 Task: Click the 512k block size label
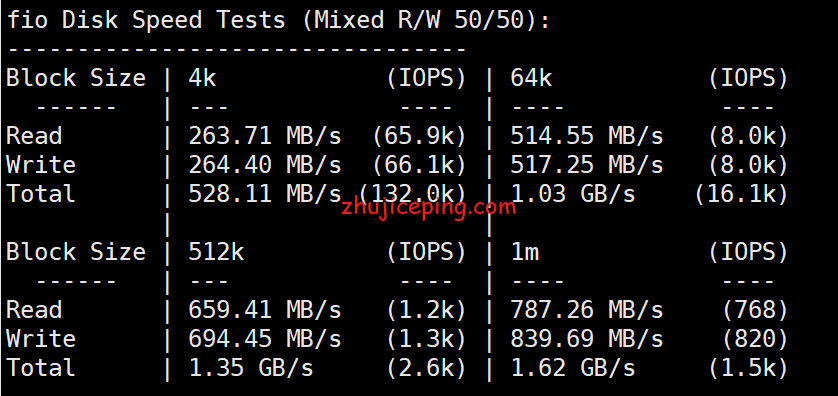[x=216, y=252]
